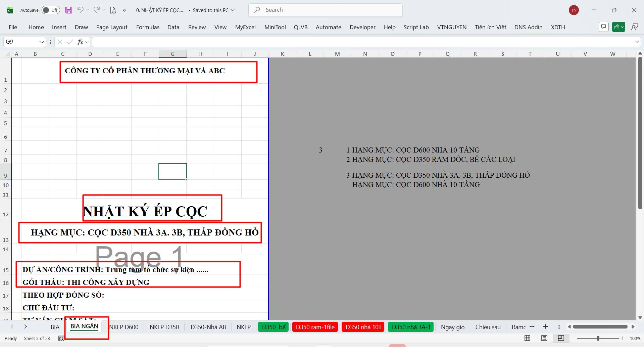Image resolution: width=644 pixels, height=347 pixels.
Task: Toggle the AutoSave switch
Action: (51, 10)
